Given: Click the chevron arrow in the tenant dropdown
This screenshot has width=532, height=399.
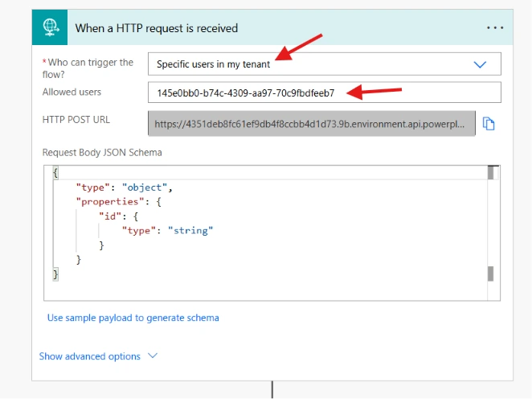Looking at the screenshot, I should coord(480,64).
